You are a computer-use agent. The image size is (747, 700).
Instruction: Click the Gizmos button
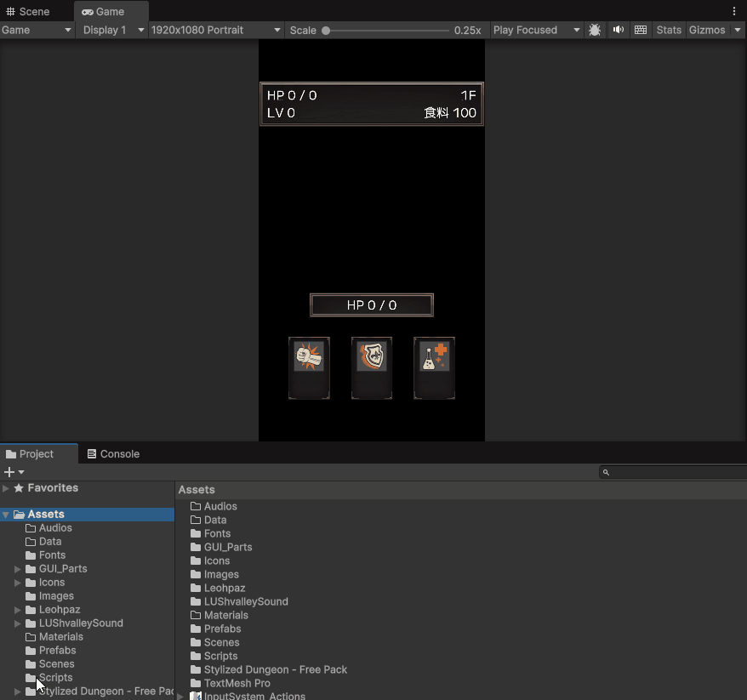707,30
